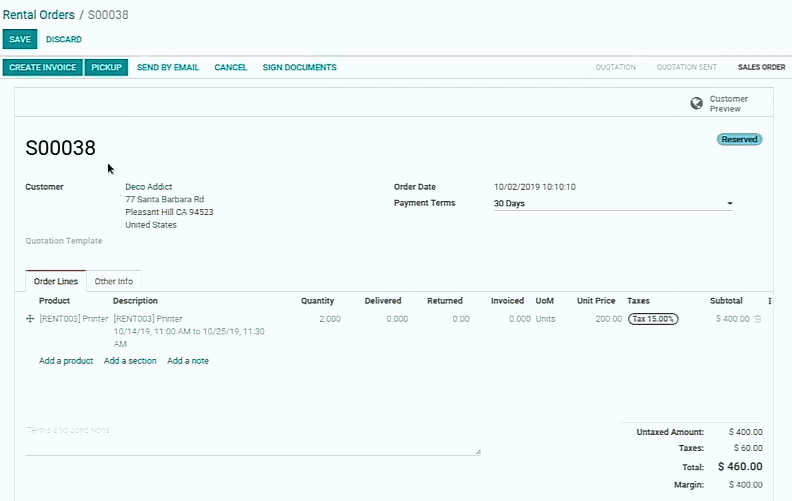Open the Deco Addict customer link
This screenshot has height=501, width=792.
point(148,187)
